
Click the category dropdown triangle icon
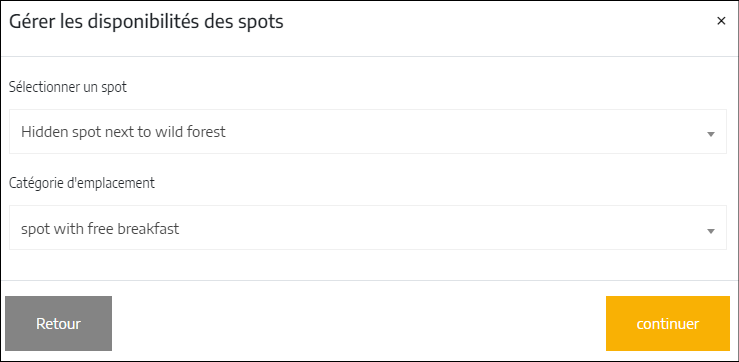[x=711, y=231]
